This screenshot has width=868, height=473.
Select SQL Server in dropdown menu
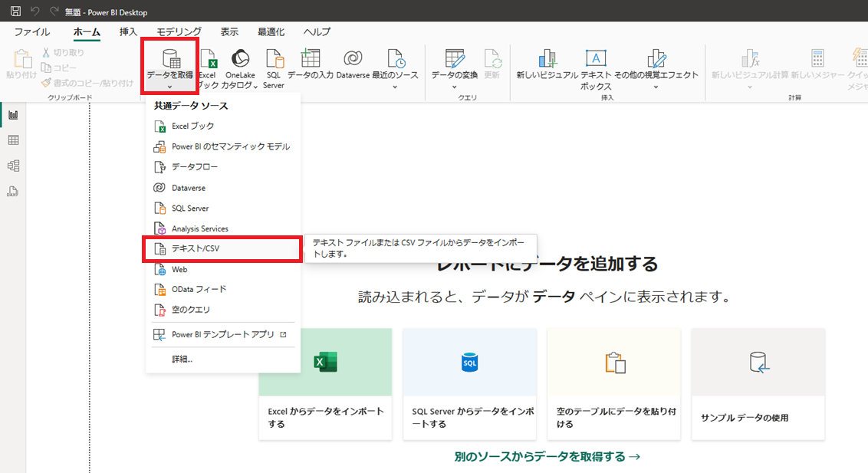click(x=222, y=209)
